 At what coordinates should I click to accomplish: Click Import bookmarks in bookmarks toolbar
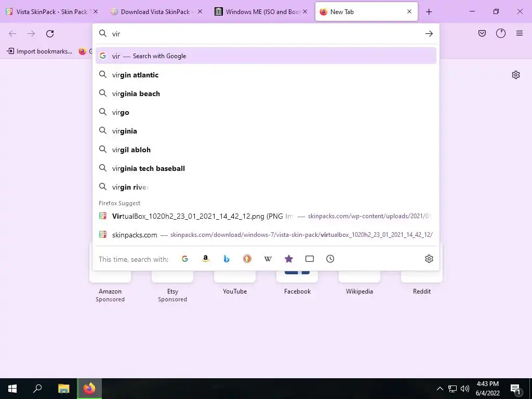point(39,51)
